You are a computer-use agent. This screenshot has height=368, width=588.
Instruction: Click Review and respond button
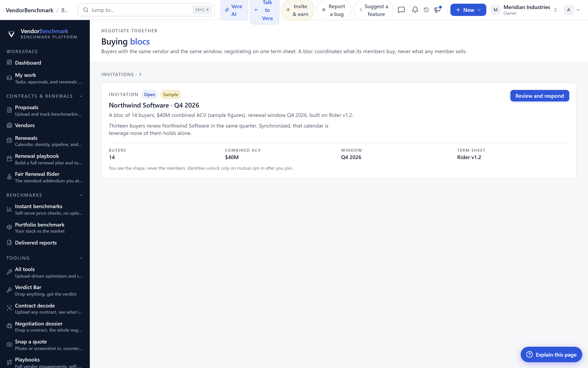point(539,96)
